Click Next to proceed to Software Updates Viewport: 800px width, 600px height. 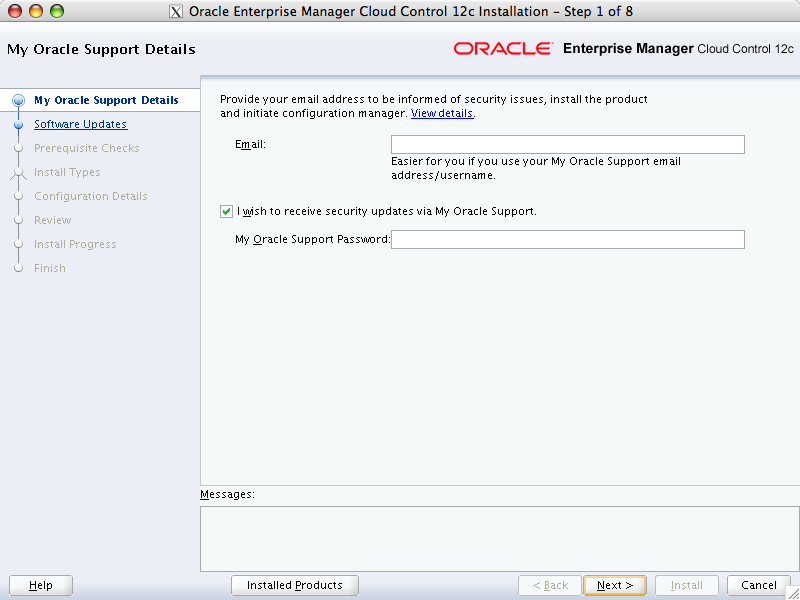pos(614,585)
